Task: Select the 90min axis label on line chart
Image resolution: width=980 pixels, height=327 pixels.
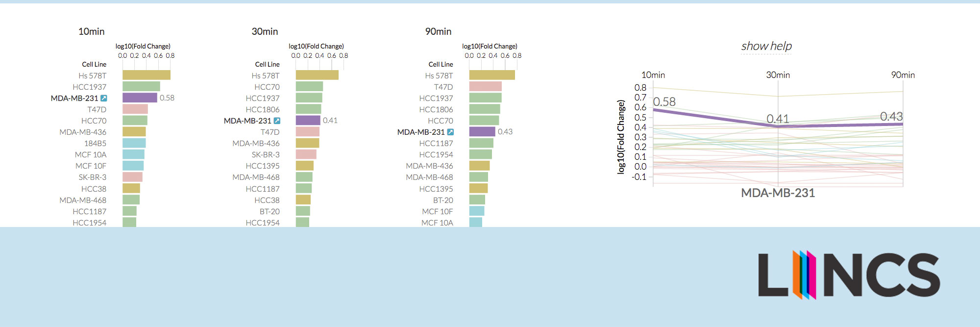Action: click(x=903, y=75)
